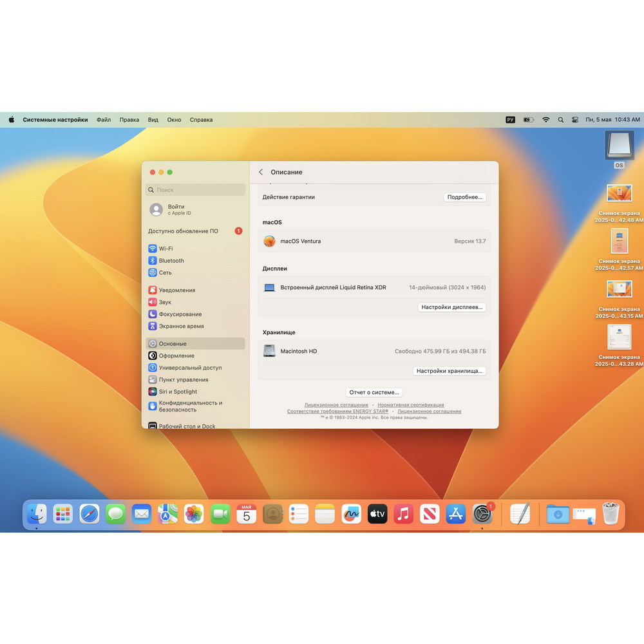
Task: Open Экранное время settings
Action: tap(196, 326)
